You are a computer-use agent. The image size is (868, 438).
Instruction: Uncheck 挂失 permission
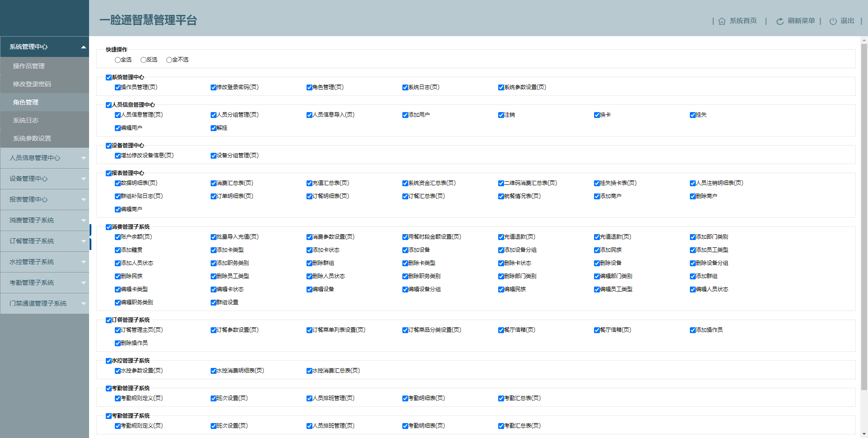click(693, 115)
